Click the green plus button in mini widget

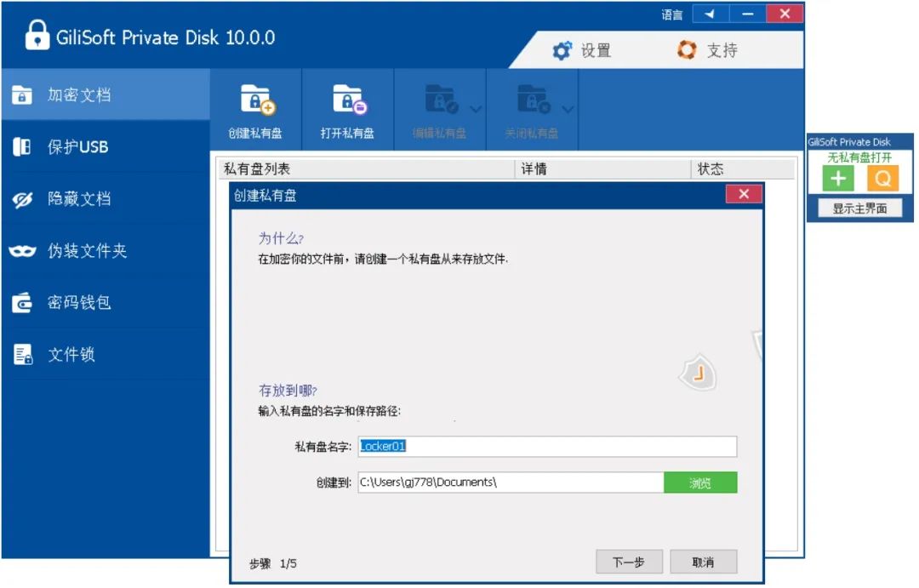(x=838, y=178)
